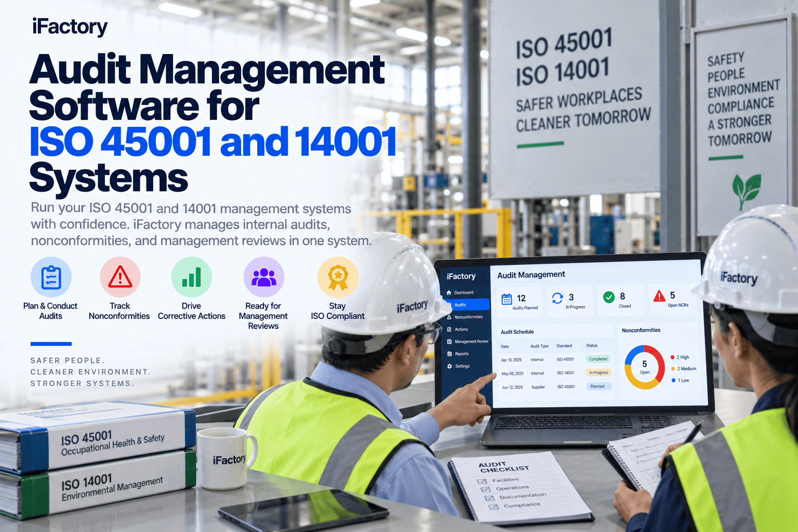Open the 12 Audits Planned summary card
The width and height of the screenshot is (798, 532).
(x=520, y=302)
